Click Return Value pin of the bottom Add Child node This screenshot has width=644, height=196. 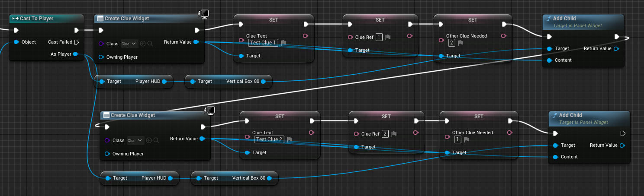pyautogui.click(x=622, y=145)
